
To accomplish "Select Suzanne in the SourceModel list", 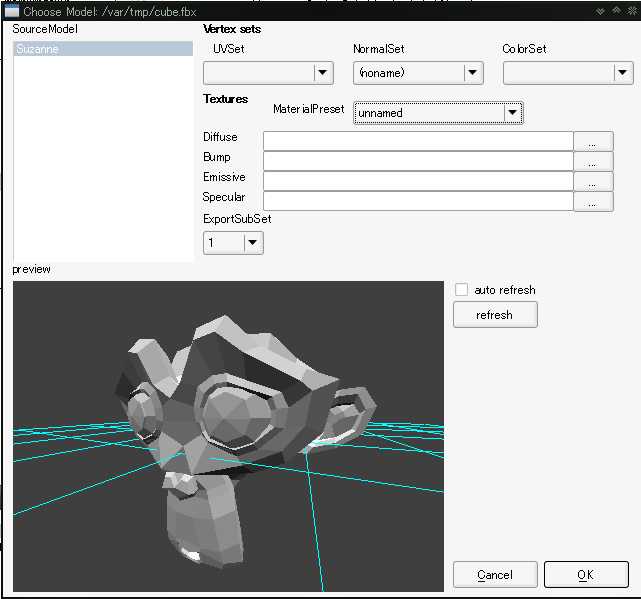I will pyautogui.click(x=103, y=49).
